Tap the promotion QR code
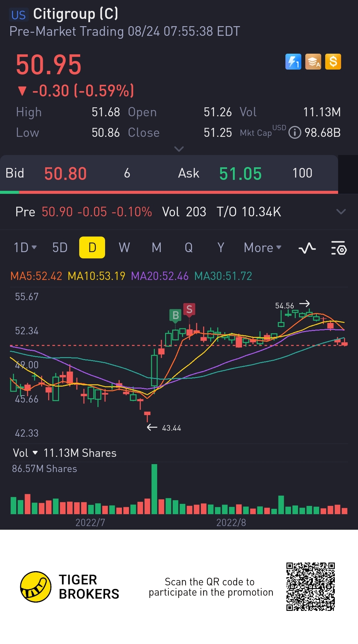 click(x=311, y=587)
